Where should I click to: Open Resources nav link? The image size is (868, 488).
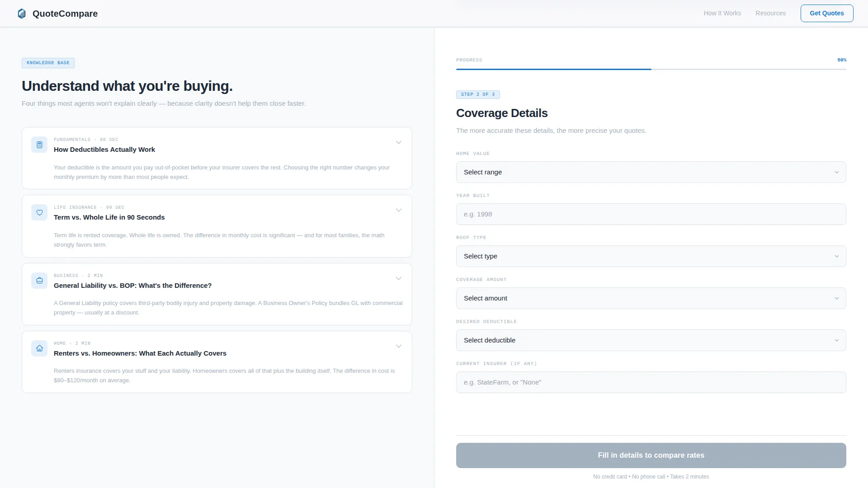pos(770,13)
